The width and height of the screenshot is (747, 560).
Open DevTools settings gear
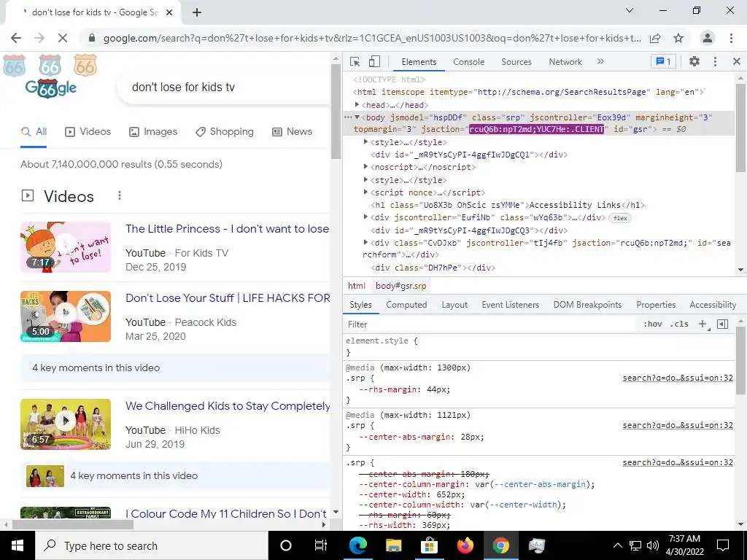coord(694,61)
